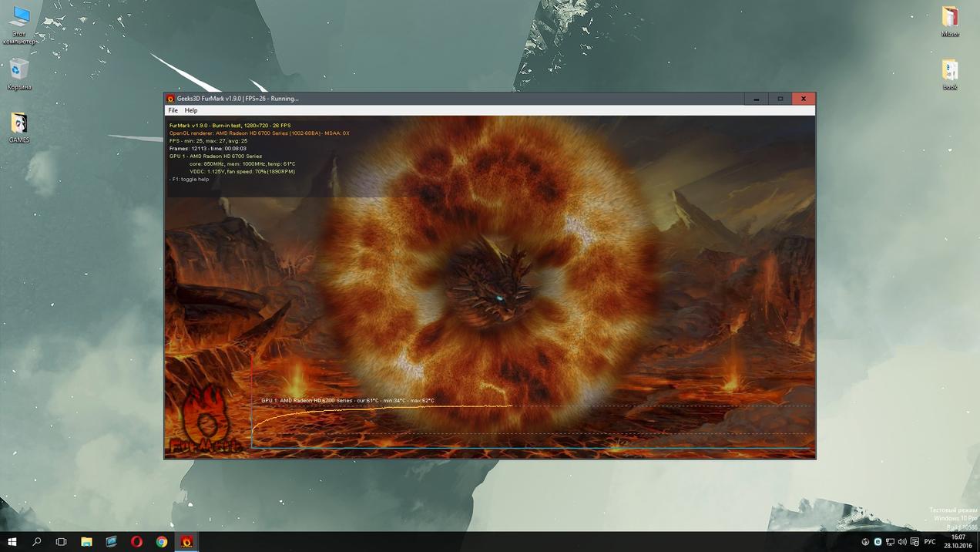Select the Корзина recycle bin icon

19,74
